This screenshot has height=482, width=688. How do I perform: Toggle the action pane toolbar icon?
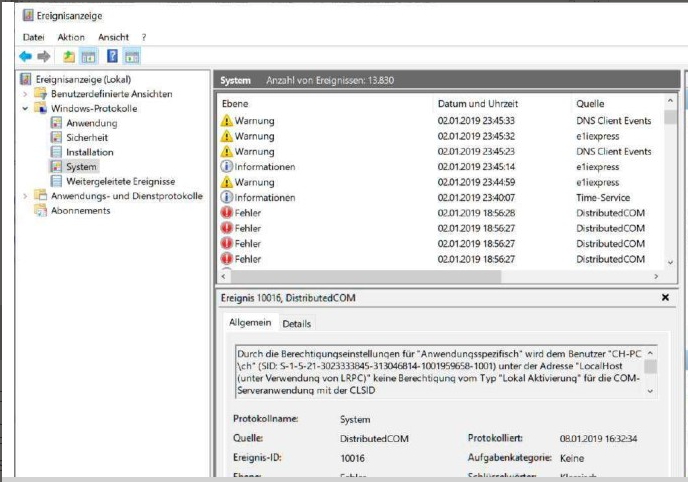132,56
